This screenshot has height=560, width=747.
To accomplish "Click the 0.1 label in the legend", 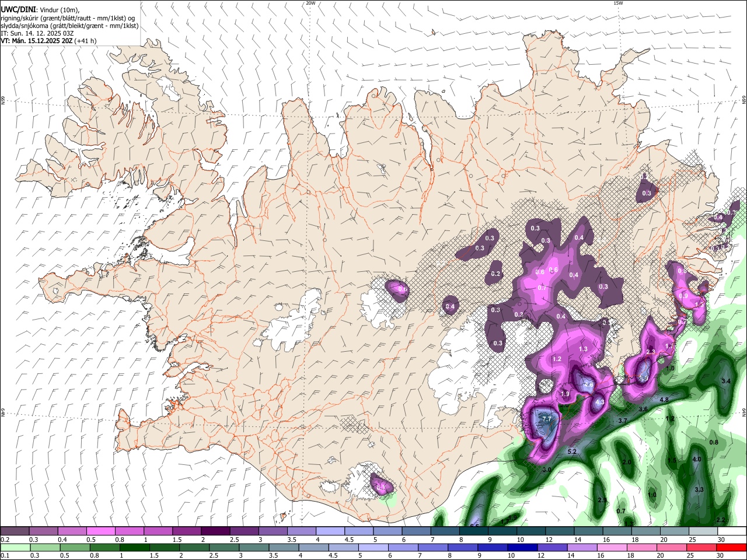I will point(5,556).
